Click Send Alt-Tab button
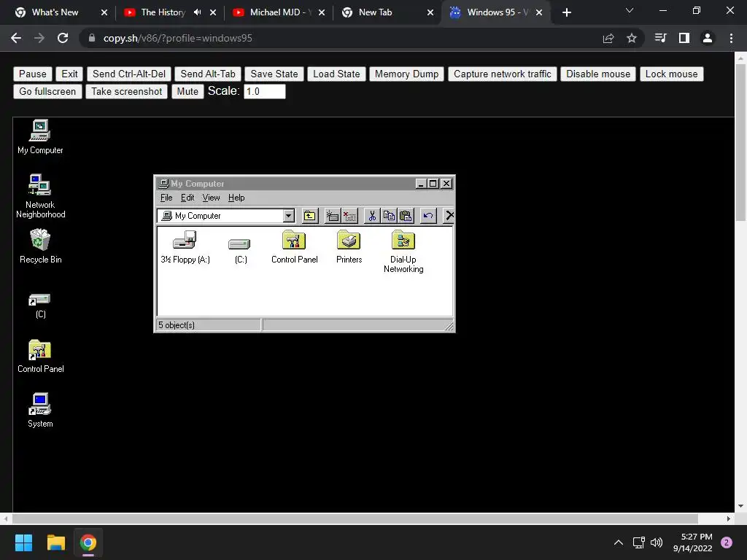 click(208, 74)
